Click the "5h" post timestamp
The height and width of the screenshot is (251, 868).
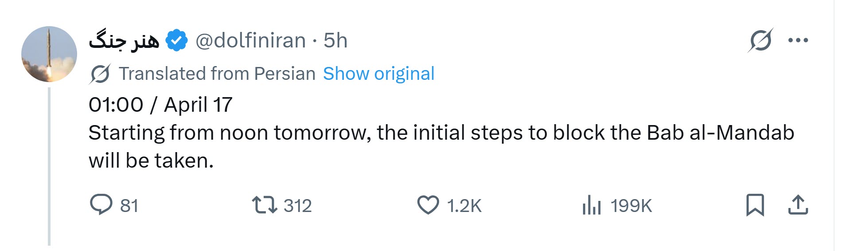(335, 41)
